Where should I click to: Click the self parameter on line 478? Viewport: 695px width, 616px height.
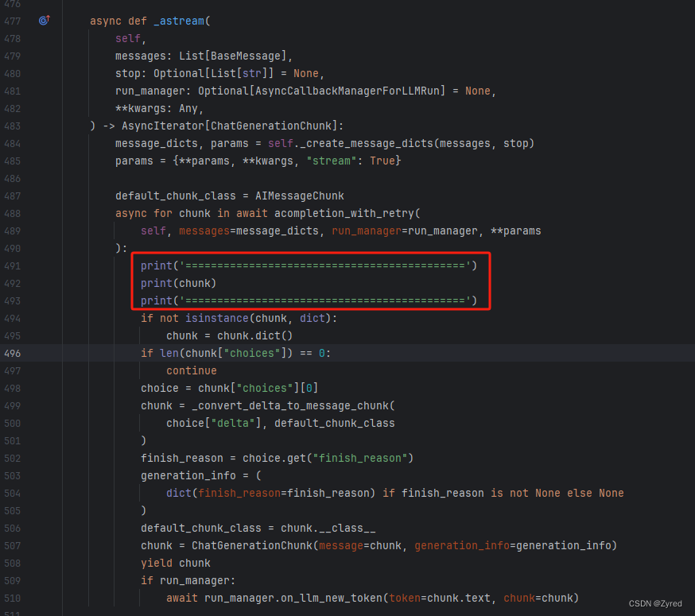[x=128, y=39]
